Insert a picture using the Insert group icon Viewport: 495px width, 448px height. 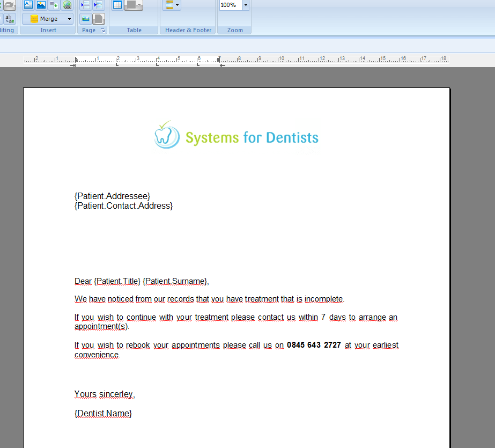[41, 5]
